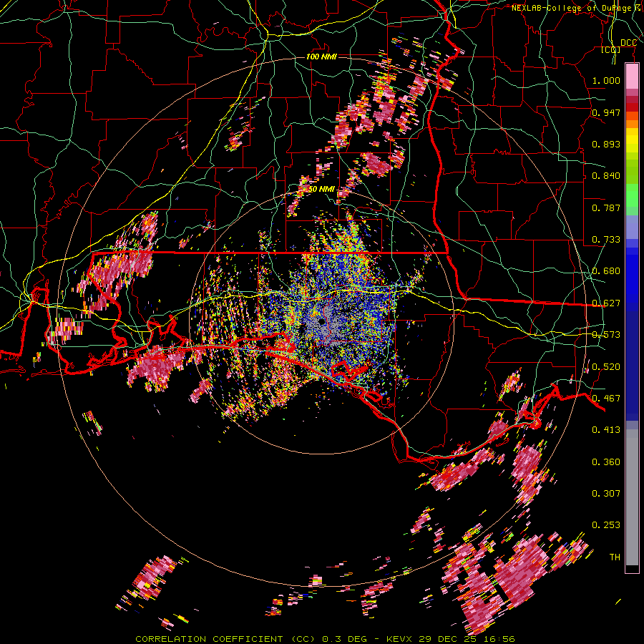Click the 29 DEC 25 date
Image resolution: width=644 pixels, height=644 pixels.
447,639
